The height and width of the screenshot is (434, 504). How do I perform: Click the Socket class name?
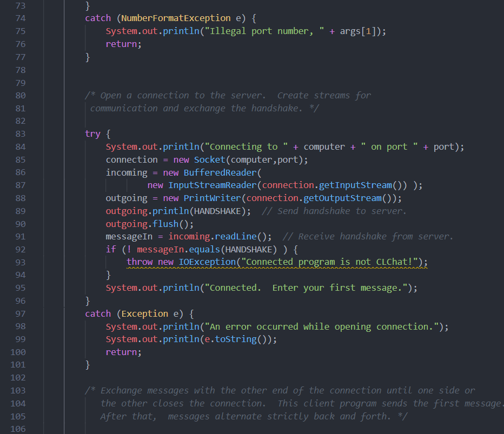click(x=210, y=159)
